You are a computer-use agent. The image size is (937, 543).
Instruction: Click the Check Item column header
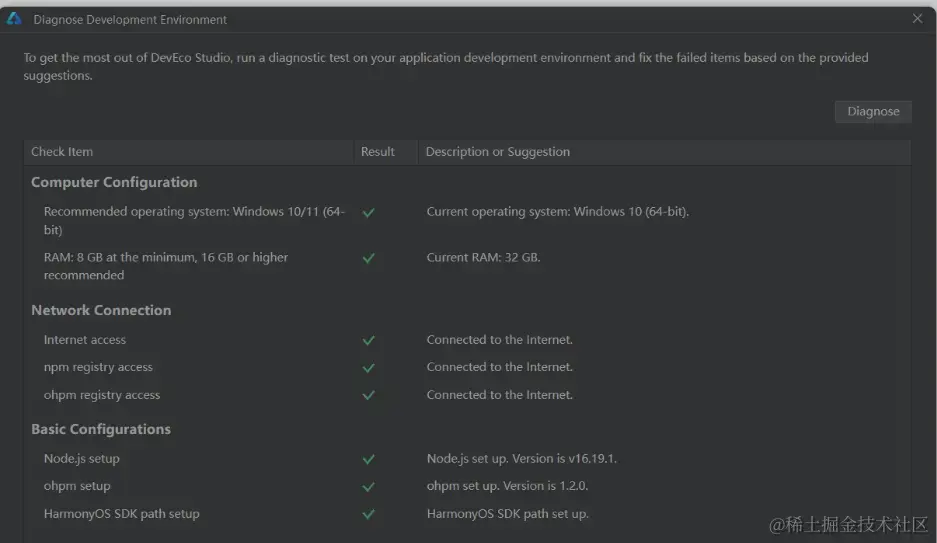pyautogui.click(x=62, y=152)
